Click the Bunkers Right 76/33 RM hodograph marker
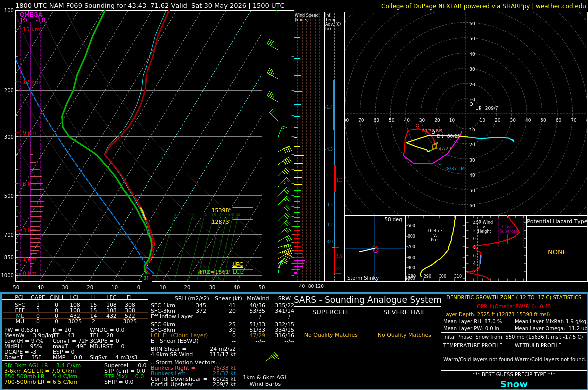This screenshot has width=588, height=390. (418, 126)
